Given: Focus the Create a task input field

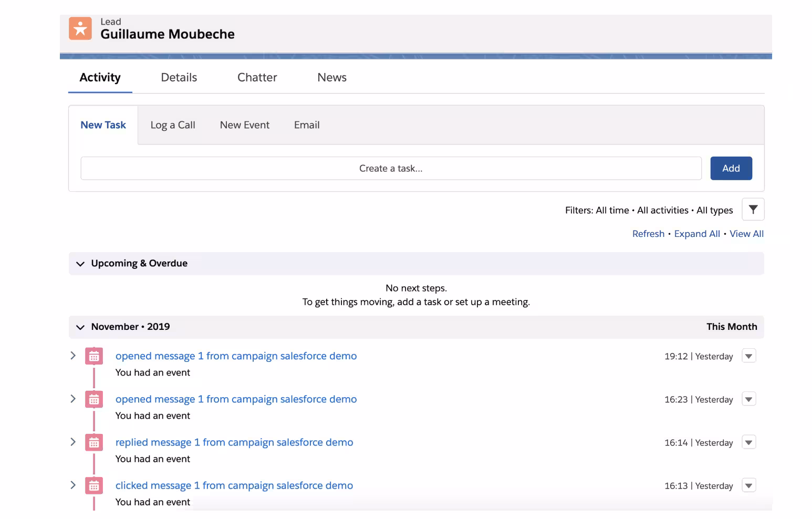Looking at the screenshot, I should (391, 169).
